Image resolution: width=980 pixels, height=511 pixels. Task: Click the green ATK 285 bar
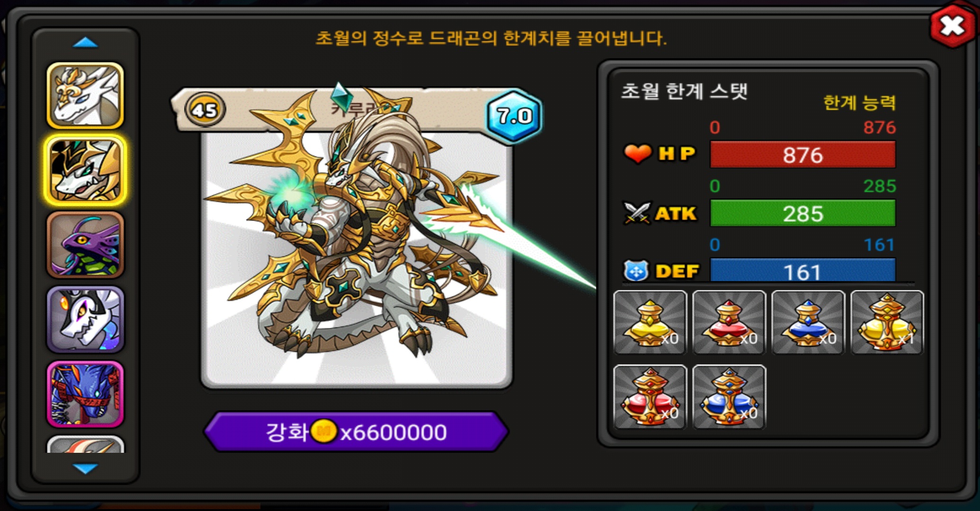click(x=802, y=213)
